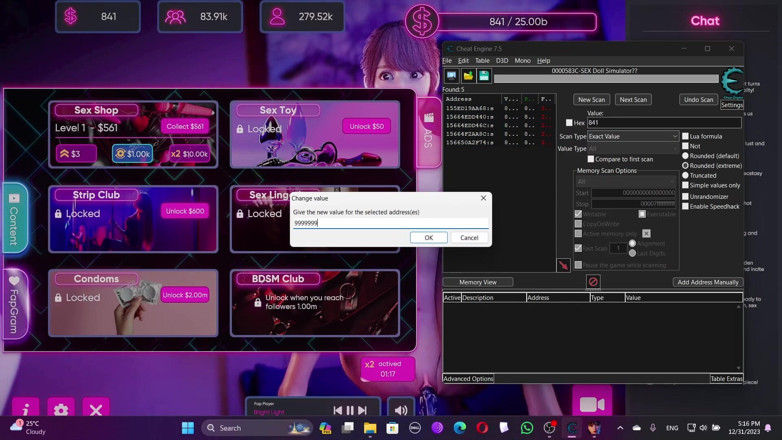Image resolution: width=782 pixels, height=440 pixels.
Task: Click the large dollar goal icon
Action: pos(422,21)
